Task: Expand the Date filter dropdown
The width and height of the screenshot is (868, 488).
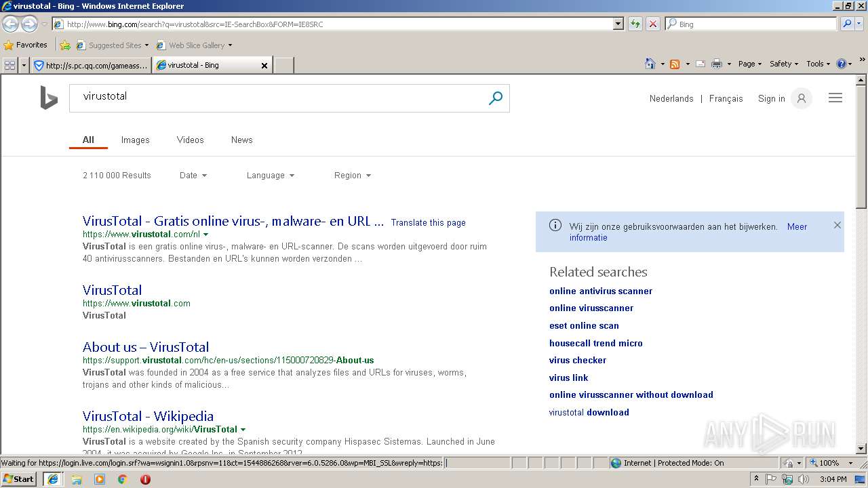Action: [x=193, y=176]
